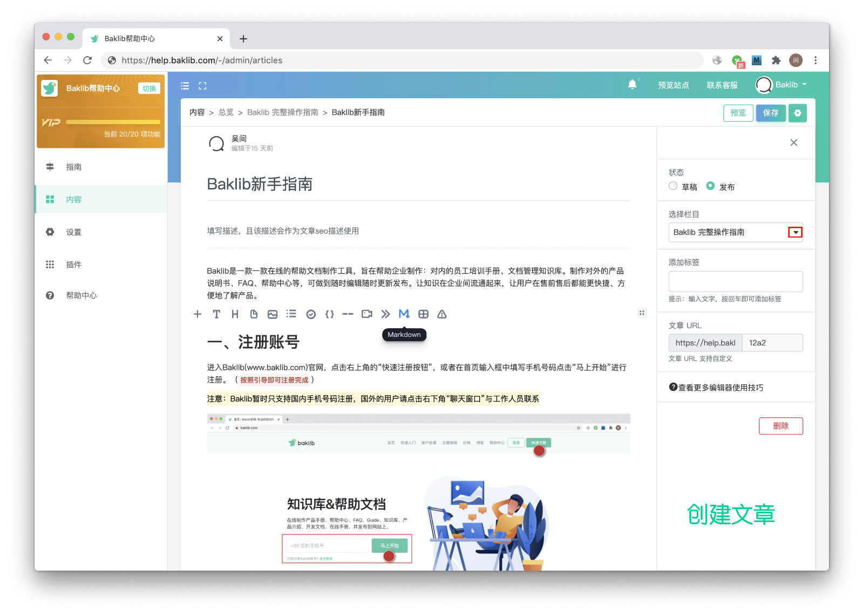Image resolution: width=863 pixels, height=616 pixels.
Task: Click the highlighted 注意 note paragraph
Action: (x=373, y=399)
